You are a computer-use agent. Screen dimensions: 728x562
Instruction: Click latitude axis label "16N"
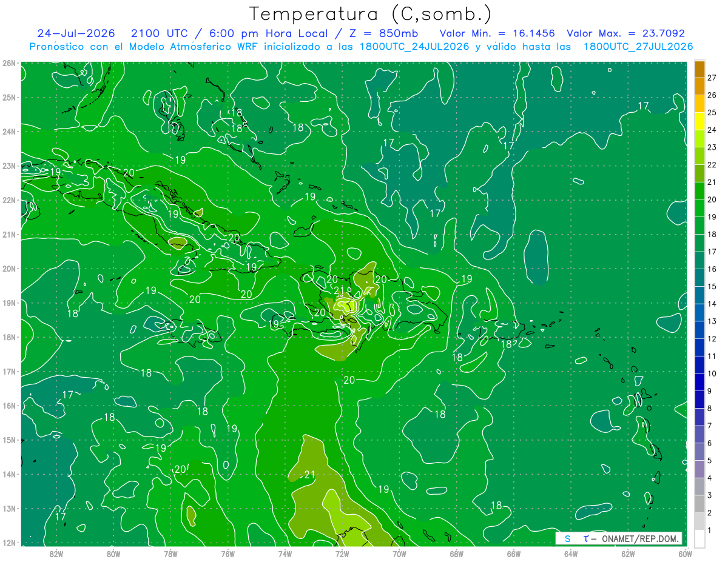[x=9, y=406]
